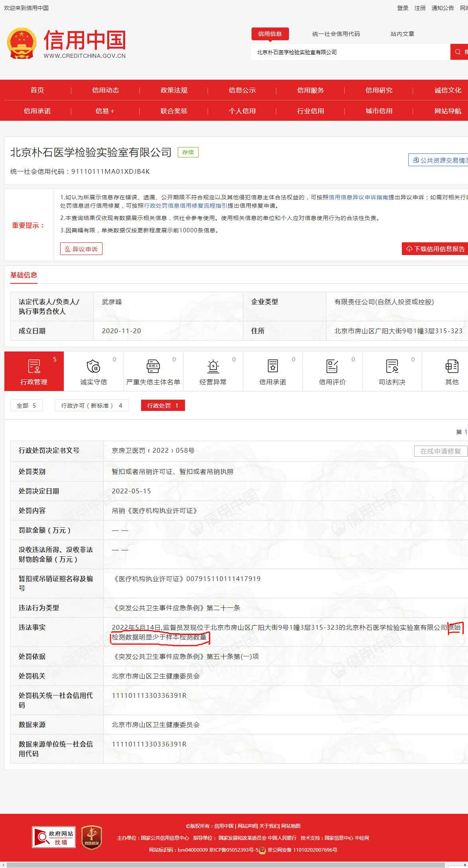Click the 信用中国 national emblem logo
This screenshot has height=868, width=468.
pyautogui.click(x=22, y=43)
